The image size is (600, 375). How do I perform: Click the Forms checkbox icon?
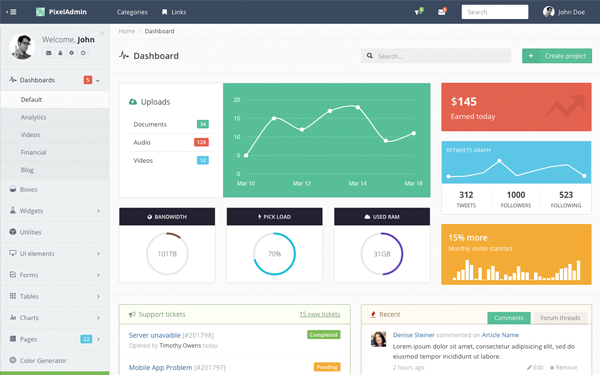tap(13, 275)
